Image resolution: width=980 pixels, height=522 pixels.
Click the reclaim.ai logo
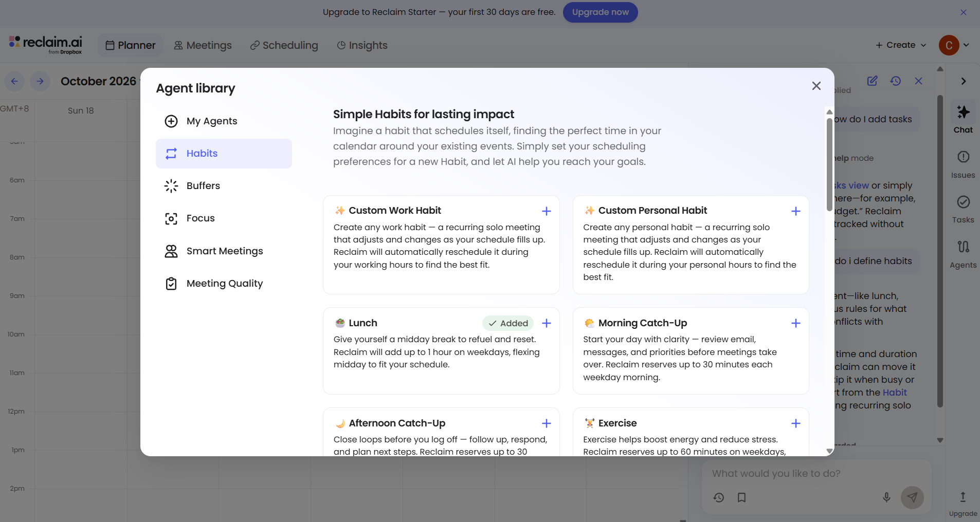46,45
